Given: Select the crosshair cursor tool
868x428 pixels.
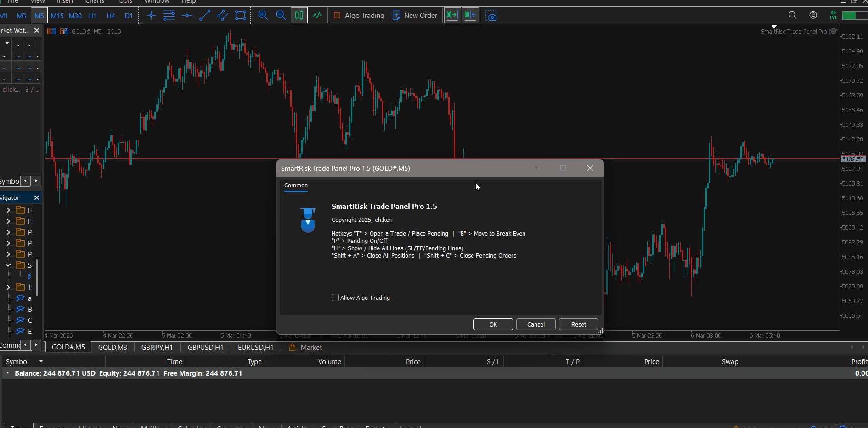Looking at the screenshot, I should pos(151,16).
